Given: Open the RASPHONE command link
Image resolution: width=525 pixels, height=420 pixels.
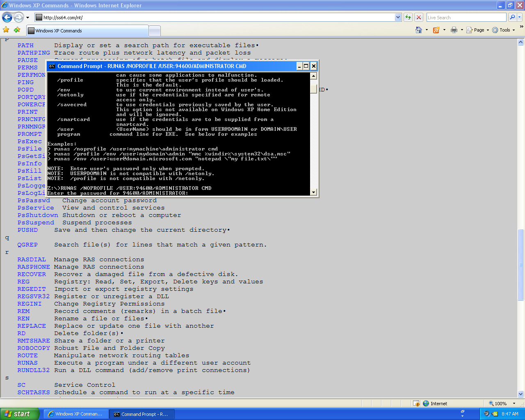Looking at the screenshot, I should click(x=34, y=267).
